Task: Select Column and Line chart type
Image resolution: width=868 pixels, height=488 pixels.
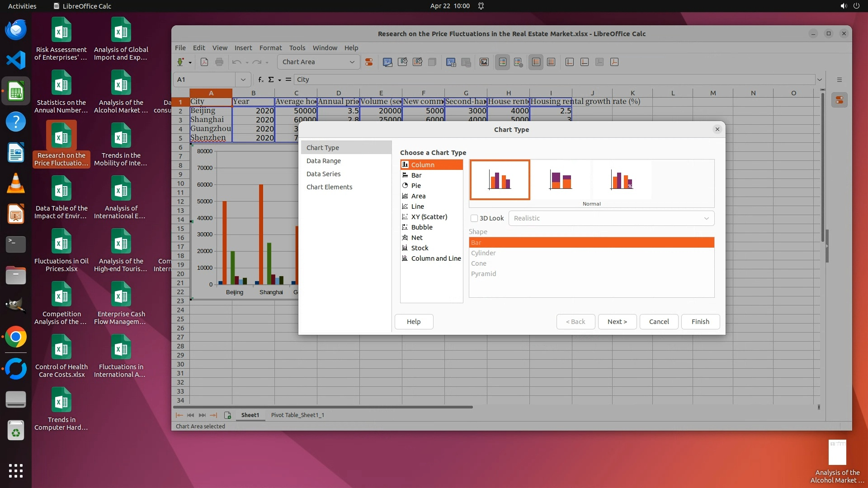Action: 435,258
